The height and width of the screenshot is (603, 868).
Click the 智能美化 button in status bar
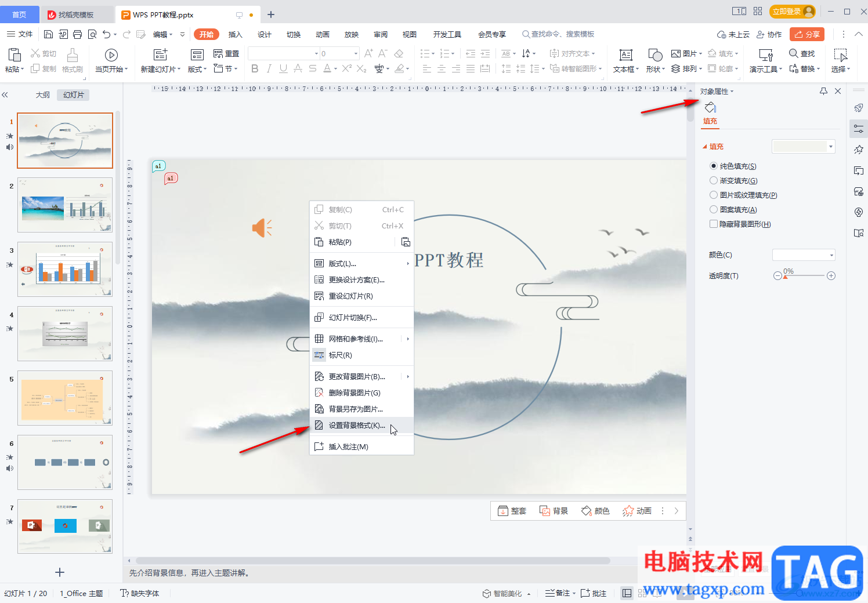pos(507,593)
